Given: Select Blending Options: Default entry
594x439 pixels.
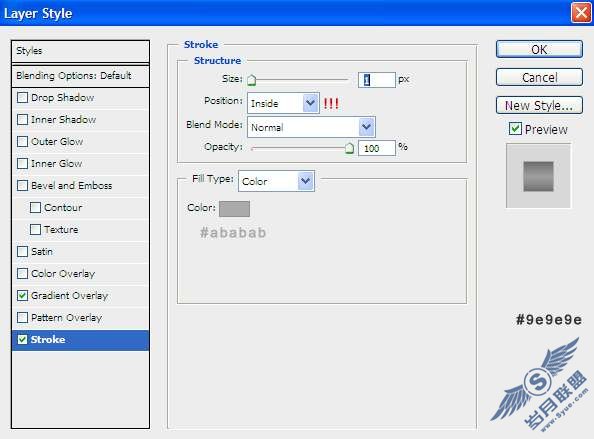Looking at the screenshot, I should pos(80,76).
